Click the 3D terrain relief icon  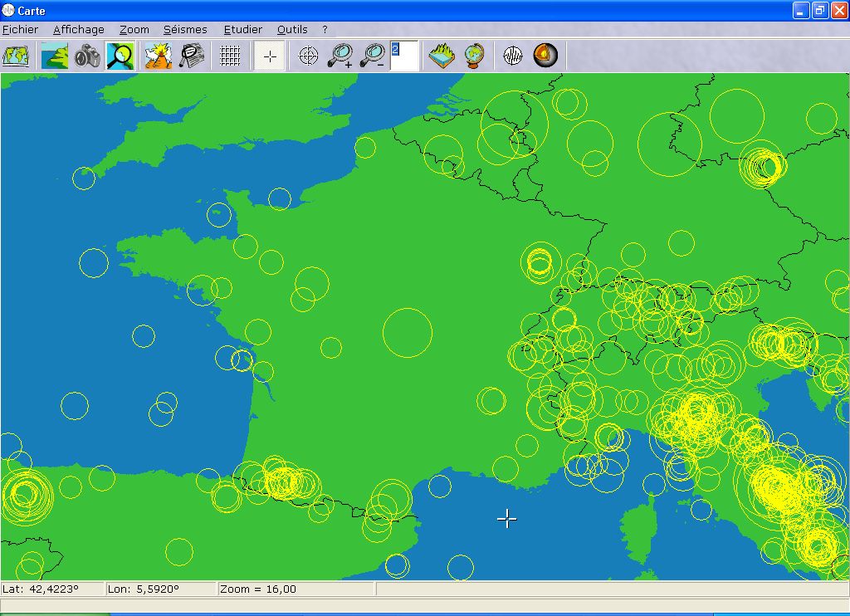pos(442,56)
